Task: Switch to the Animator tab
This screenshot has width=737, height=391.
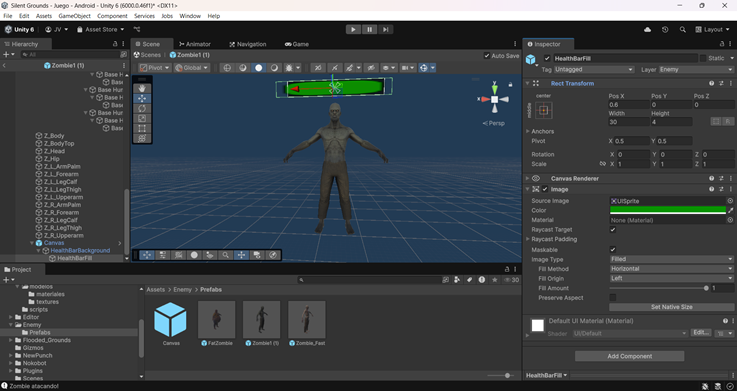Action: pyautogui.click(x=195, y=44)
